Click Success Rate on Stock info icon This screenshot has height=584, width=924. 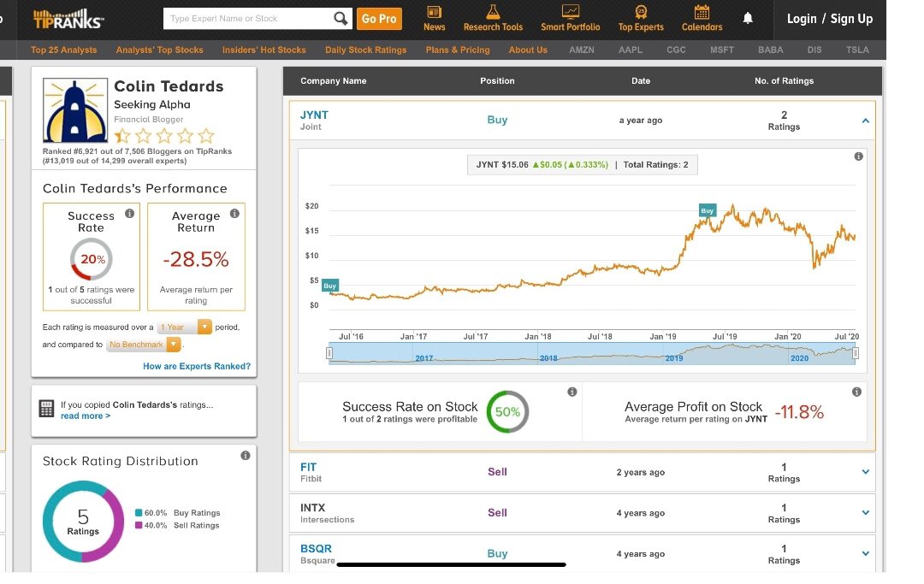pyautogui.click(x=572, y=392)
